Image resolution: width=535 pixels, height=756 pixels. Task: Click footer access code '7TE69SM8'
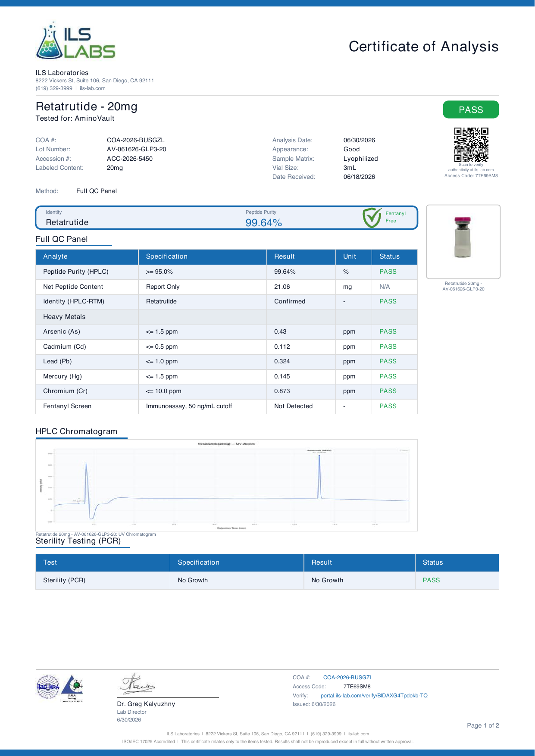click(357, 686)
